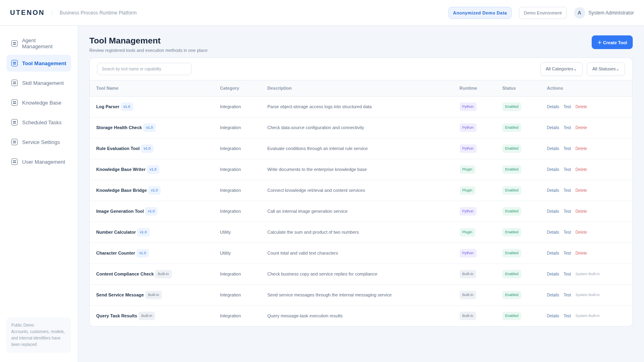This screenshot has height=362, width=644.
Task: Open Details for Log Parser
Action: click(x=553, y=107)
